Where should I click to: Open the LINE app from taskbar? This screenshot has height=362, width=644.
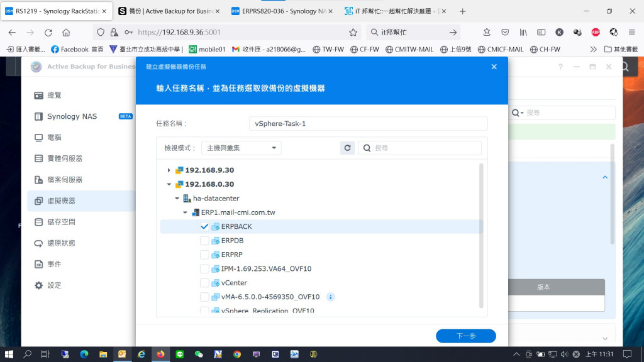179,354
